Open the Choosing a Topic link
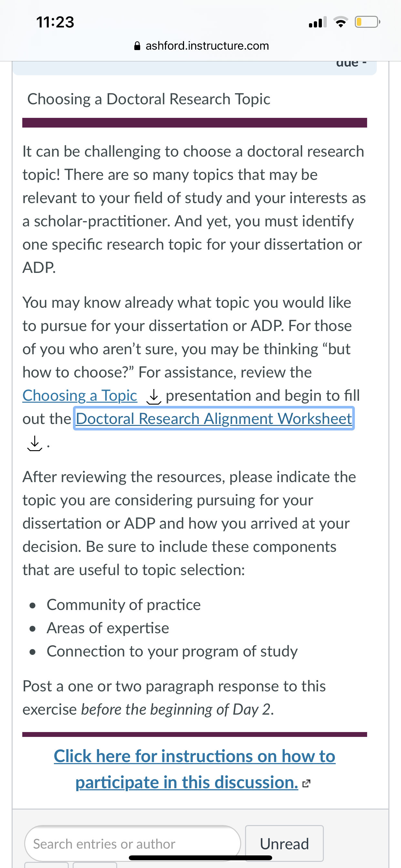The height and width of the screenshot is (868, 401). tap(80, 396)
